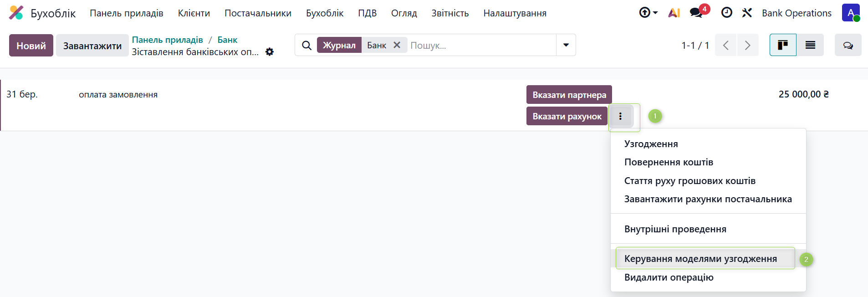Click the Пошук search input field
The height and width of the screenshot is (297, 868).
click(481, 45)
